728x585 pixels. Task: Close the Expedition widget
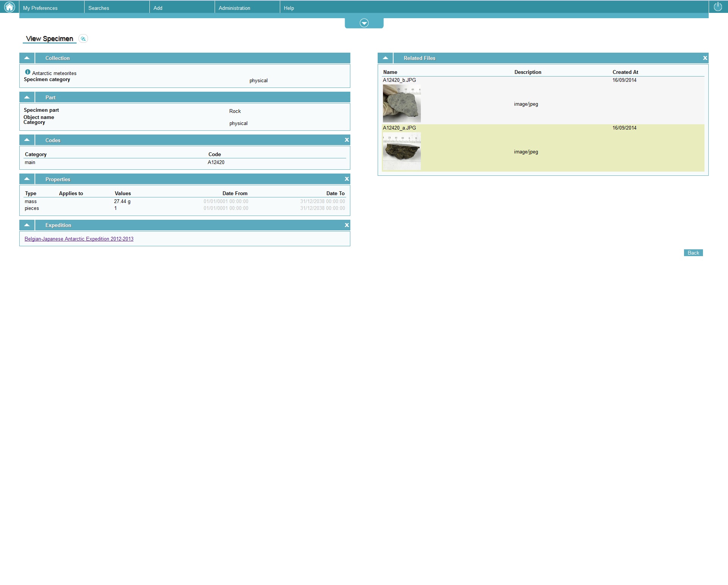347,225
